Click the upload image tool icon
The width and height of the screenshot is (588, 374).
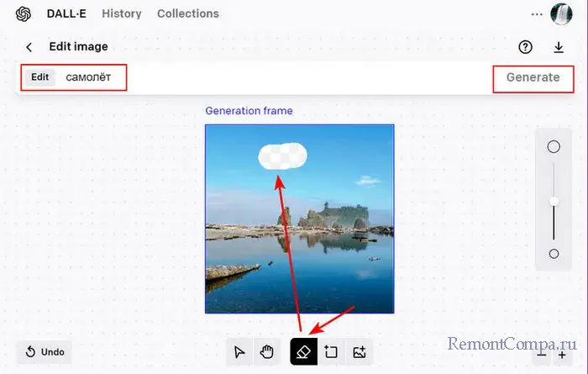point(360,352)
